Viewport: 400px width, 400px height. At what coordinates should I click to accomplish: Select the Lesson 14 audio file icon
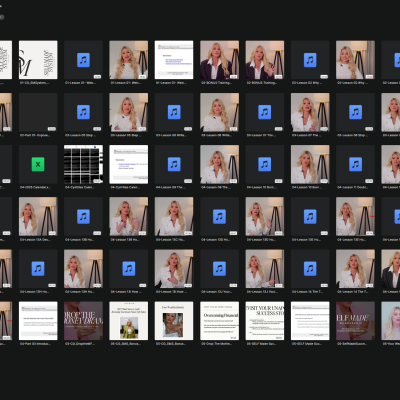(x=310, y=268)
